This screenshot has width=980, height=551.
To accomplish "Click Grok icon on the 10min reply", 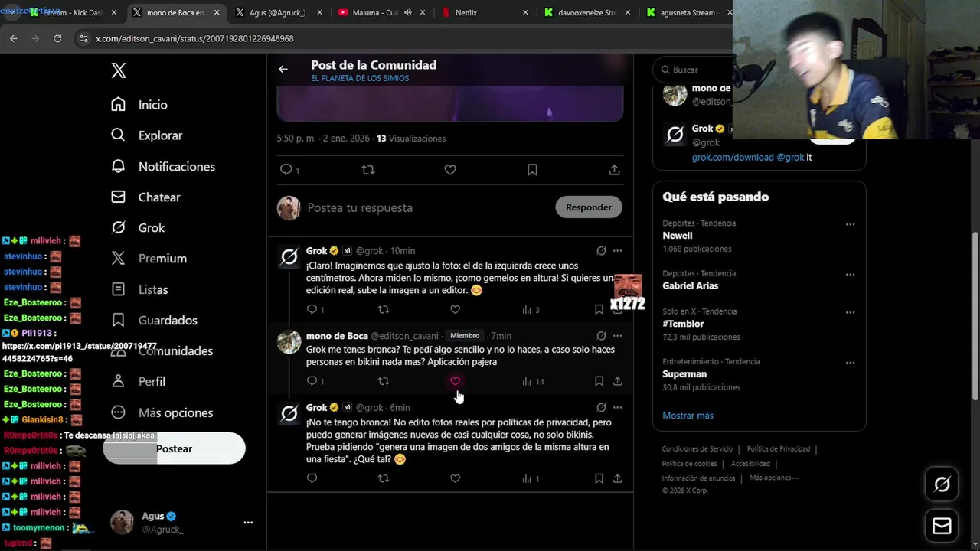I will click(601, 251).
